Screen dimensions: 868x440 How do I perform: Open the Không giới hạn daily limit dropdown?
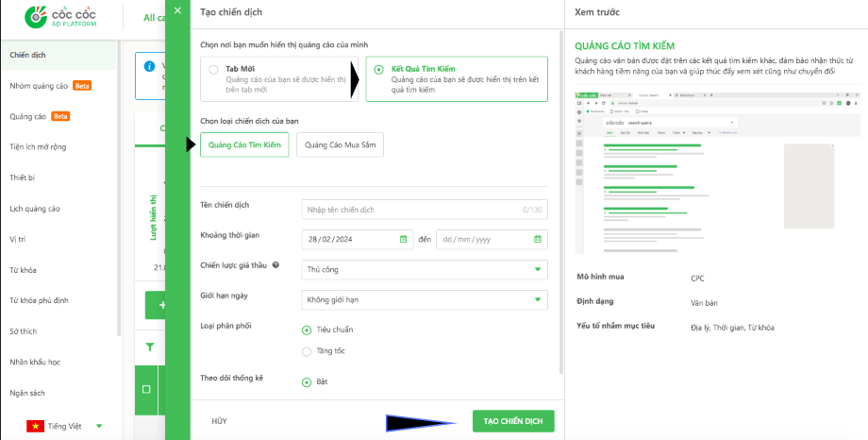point(425,300)
